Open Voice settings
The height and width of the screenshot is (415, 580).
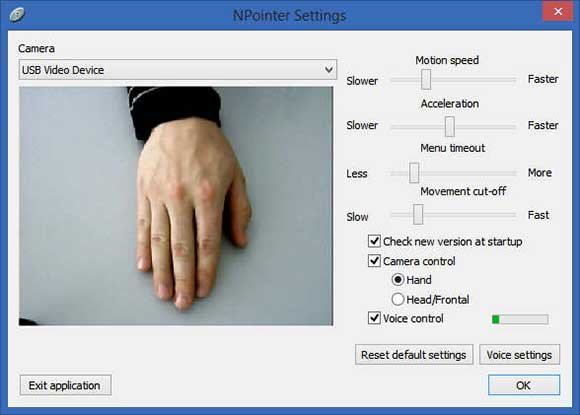coord(519,355)
